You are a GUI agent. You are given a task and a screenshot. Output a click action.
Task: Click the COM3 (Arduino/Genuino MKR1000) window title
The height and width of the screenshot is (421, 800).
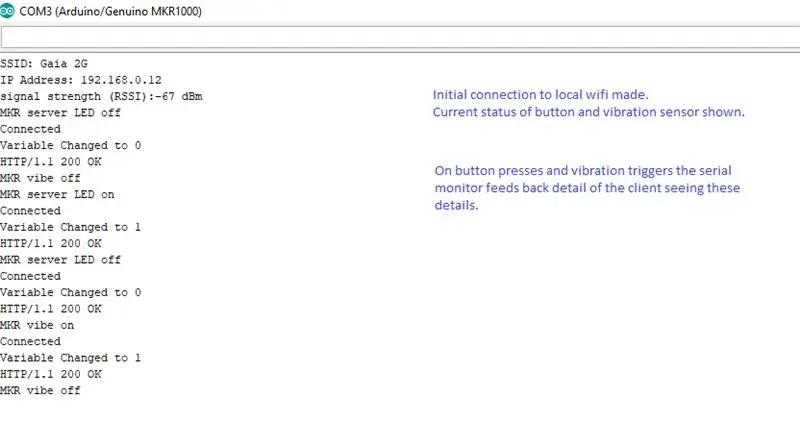point(110,11)
